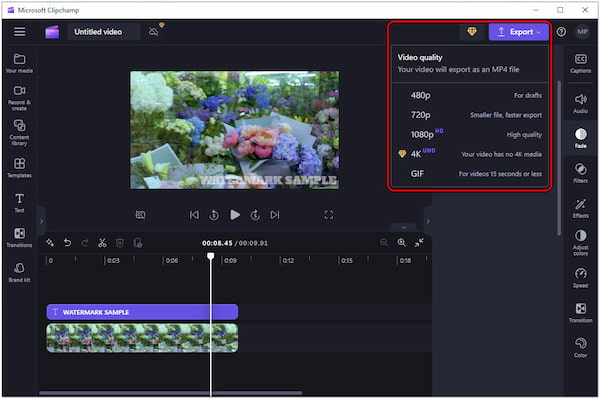Enter fullscreen preview mode
The width and height of the screenshot is (600, 399).
[328, 215]
